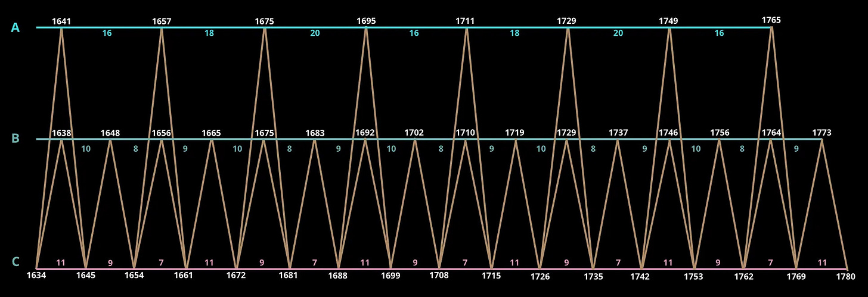Select the 1715 label
The height and width of the screenshot is (297, 868).
(491, 276)
